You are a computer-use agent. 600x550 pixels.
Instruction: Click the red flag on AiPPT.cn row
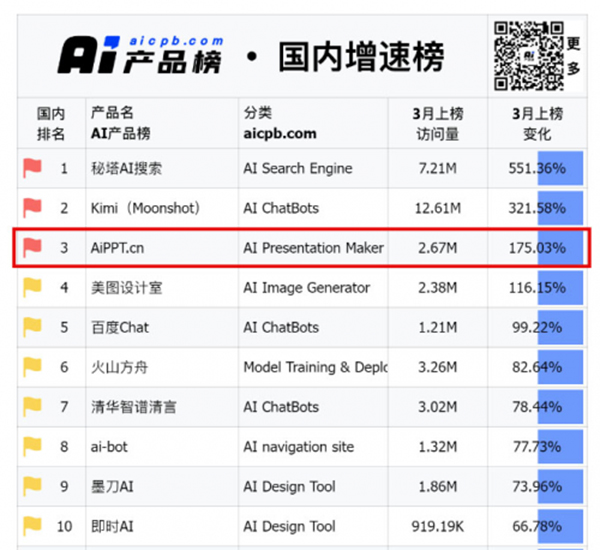[x=32, y=247]
